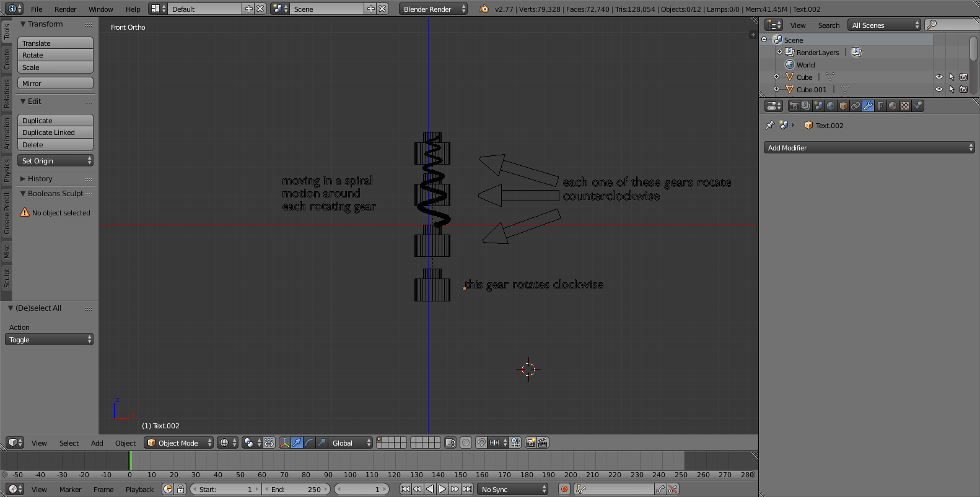Jump to the first frame in timeline
The height and width of the screenshot is (497, 980).
(x=405, y=489)
